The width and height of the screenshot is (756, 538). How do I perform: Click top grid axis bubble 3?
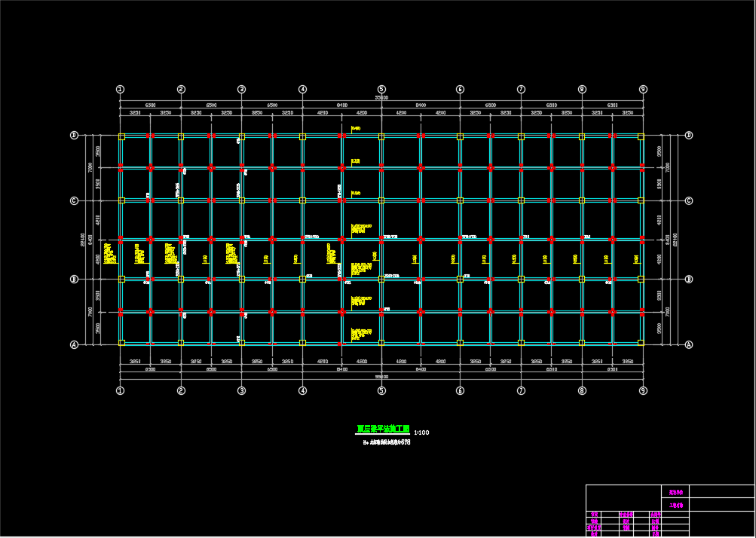tap(242, 89)
